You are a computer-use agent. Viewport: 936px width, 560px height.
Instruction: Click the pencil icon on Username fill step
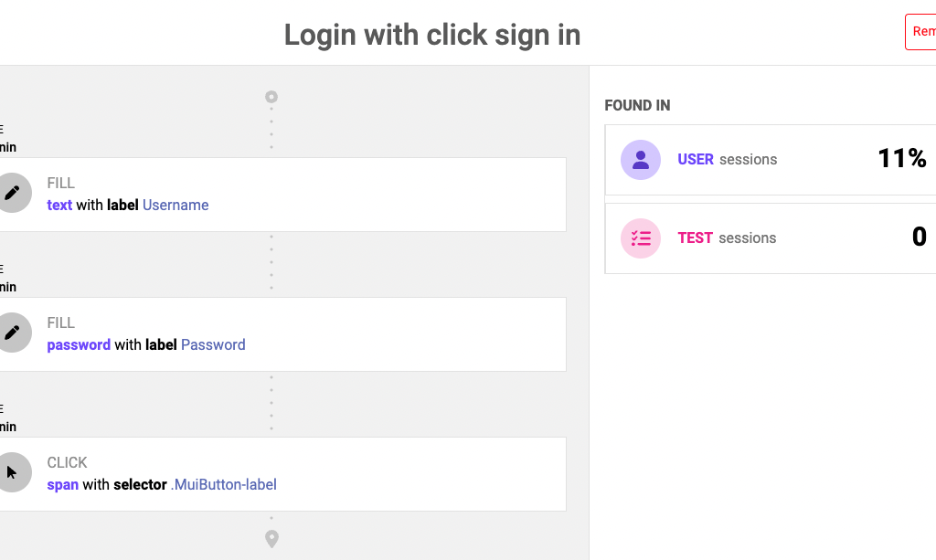(x=12, y=193)
